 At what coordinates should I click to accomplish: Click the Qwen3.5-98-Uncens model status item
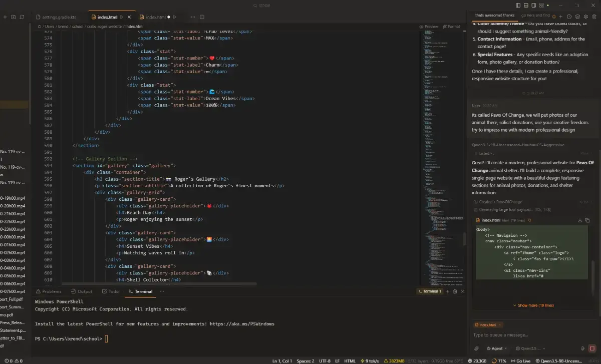[x=558, y=360]
